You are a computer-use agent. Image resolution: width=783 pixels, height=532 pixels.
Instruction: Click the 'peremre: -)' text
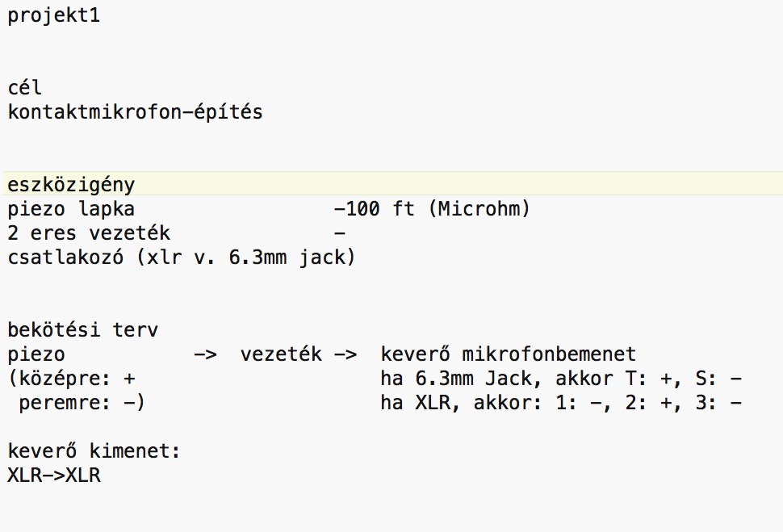(82, 402)
